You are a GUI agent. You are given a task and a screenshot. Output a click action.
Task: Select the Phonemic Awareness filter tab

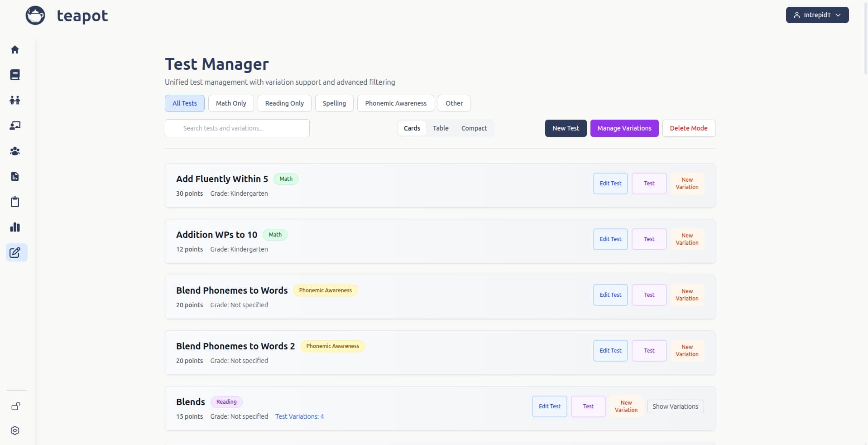pyautogui.click(x=395, y=103)
